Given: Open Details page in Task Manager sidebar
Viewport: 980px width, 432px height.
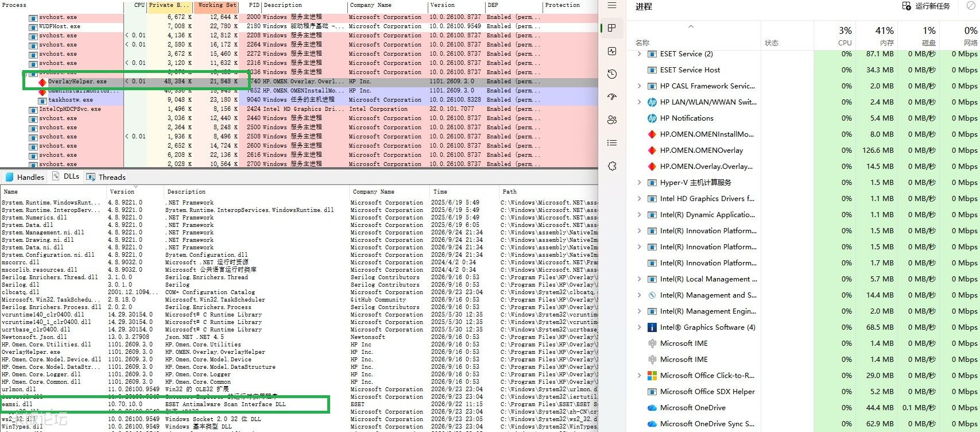Looking at the screenshot, I should (x=612, y=143).
